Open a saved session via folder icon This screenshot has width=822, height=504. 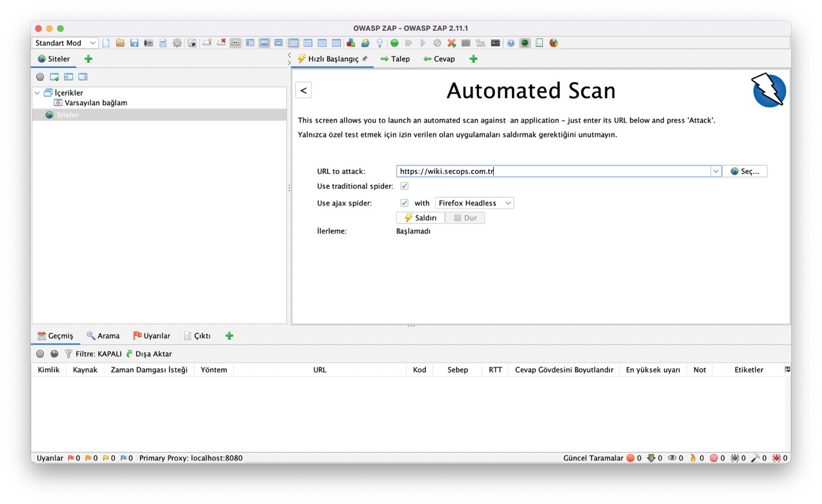(120, 43)
